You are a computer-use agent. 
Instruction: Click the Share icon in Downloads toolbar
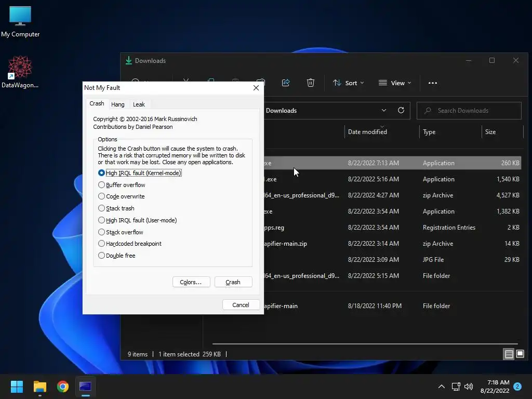[x=286, y=83]
